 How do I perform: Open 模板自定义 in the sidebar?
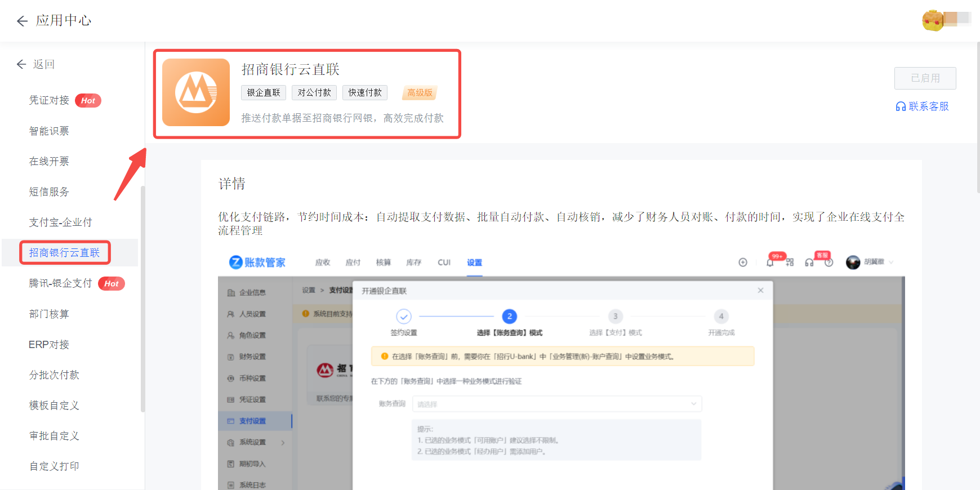(x=54, y=405)
